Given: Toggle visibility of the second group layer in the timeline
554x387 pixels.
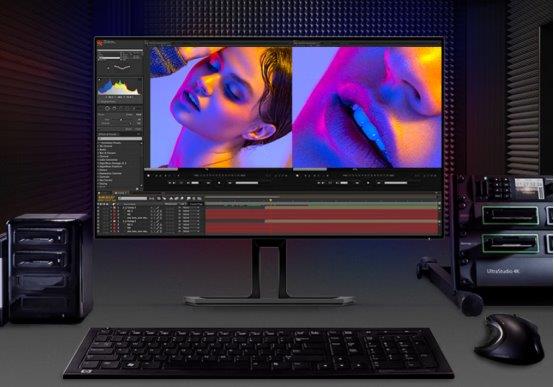Looking at the screenshot, I should coord(99,221).
